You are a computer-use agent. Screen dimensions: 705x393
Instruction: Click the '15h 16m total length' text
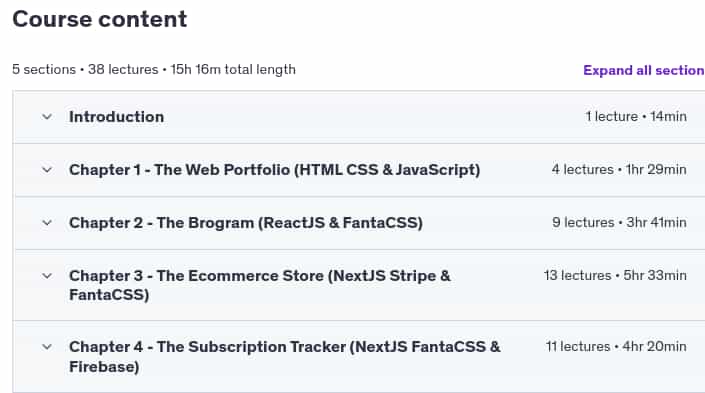pos(233,70)
